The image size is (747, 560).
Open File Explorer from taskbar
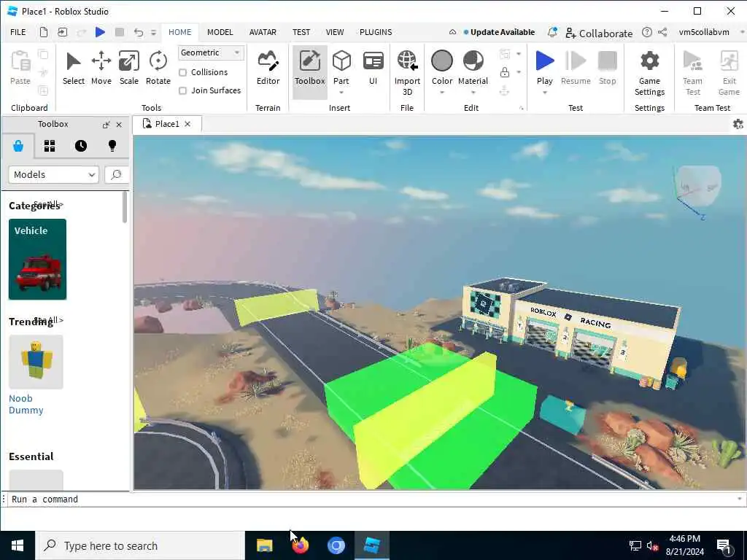(x=264, y=545)
